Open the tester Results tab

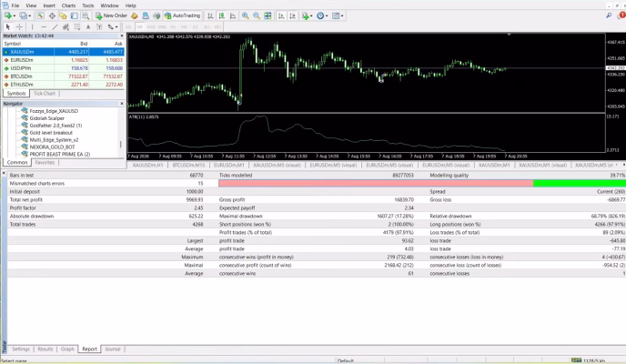(x=45, y=349)
